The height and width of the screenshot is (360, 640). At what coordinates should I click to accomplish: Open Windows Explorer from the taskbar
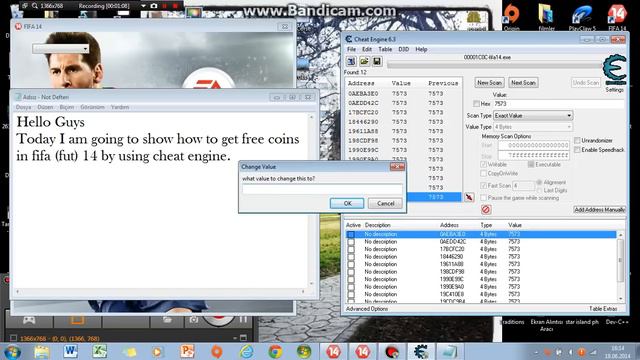[42, 351]
